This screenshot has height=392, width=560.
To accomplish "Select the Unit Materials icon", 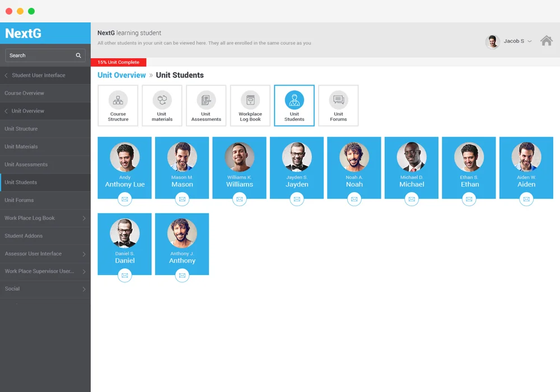I will coord(162,105).
